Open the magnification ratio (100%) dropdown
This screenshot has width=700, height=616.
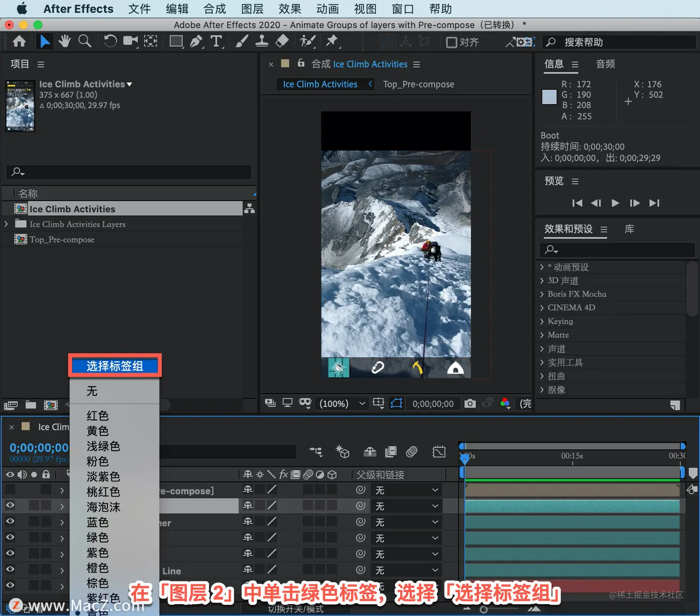(x=342, y=403)
